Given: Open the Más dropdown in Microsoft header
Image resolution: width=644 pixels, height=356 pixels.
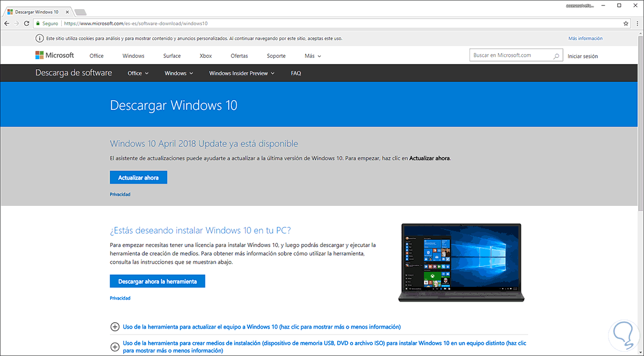Looking at the screenshot, I should click(x=313, y=56).
